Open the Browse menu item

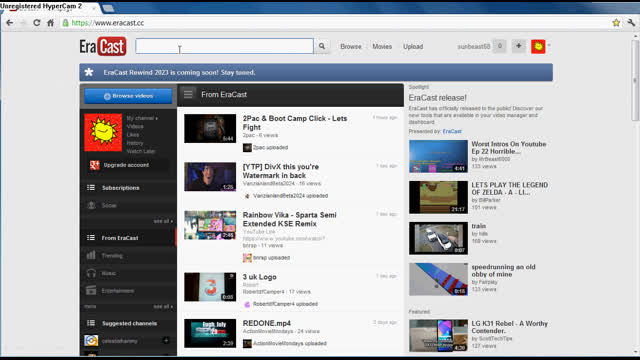pos(351,47)
